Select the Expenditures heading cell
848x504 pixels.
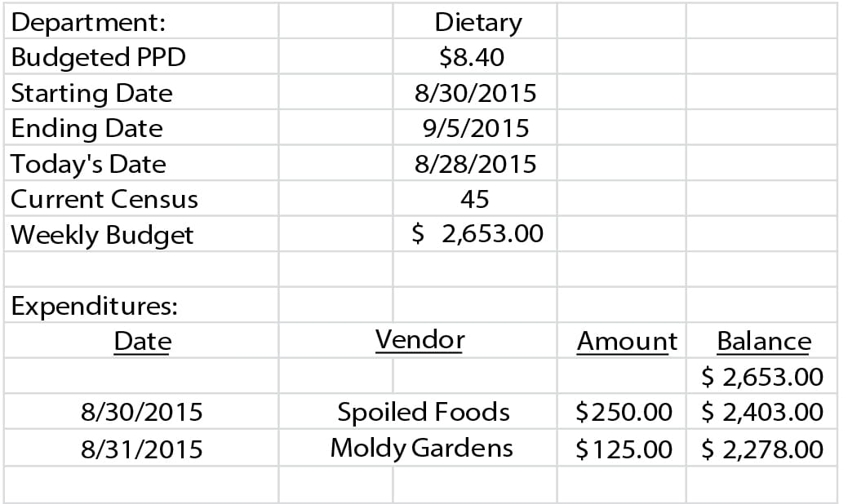(95, 307)
